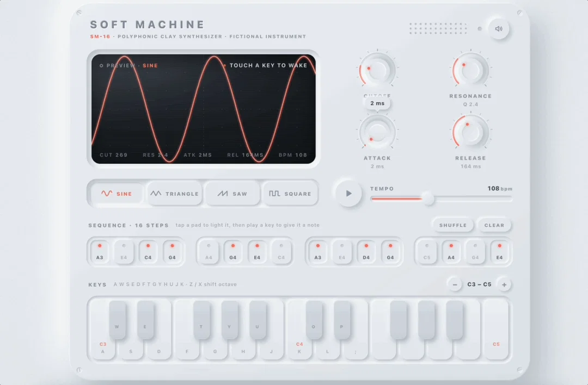Shift octave down with the minus button
The width and height of the screenshot is (588, 385).
coord(455,284)
